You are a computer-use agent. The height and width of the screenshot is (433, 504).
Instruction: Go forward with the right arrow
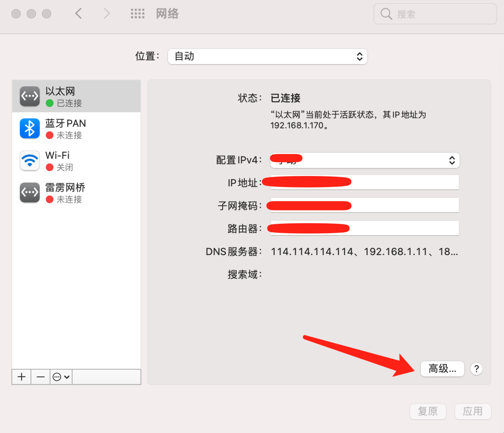(x=107, y=14)
